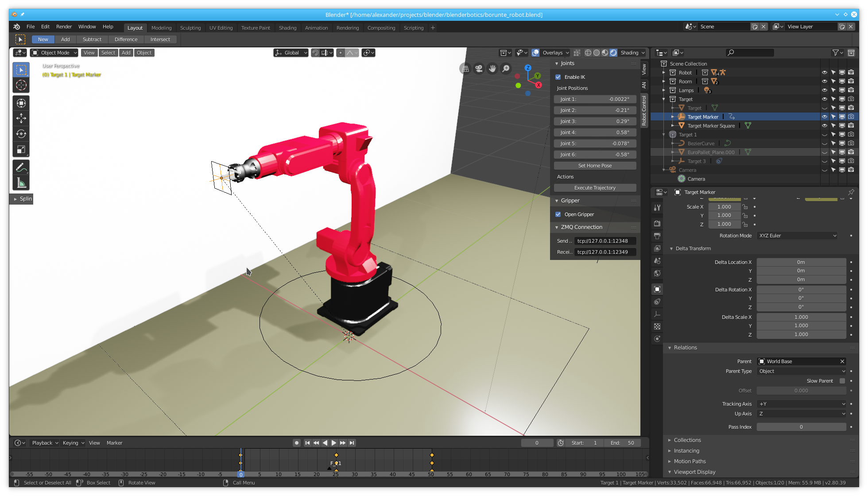Open the Render properties tab icon
868x496 pixels.
click(657, 224)
